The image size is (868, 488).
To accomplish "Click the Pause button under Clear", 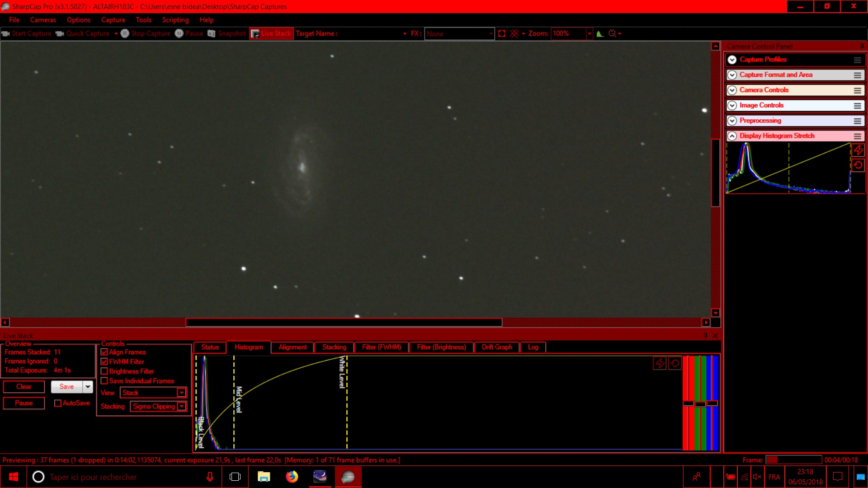I will 24,403.
